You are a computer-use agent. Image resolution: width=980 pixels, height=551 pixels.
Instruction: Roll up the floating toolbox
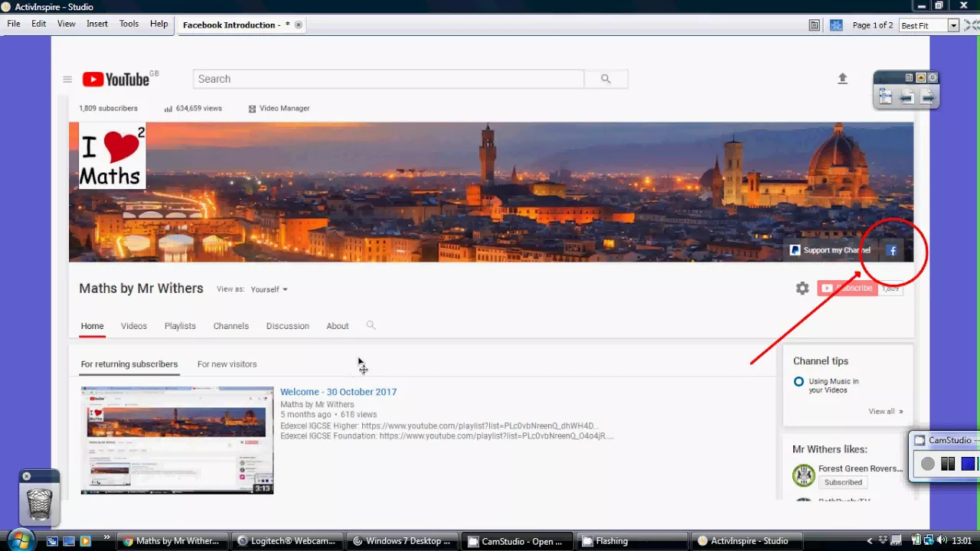pyautogui.click(x=921, y=77)
